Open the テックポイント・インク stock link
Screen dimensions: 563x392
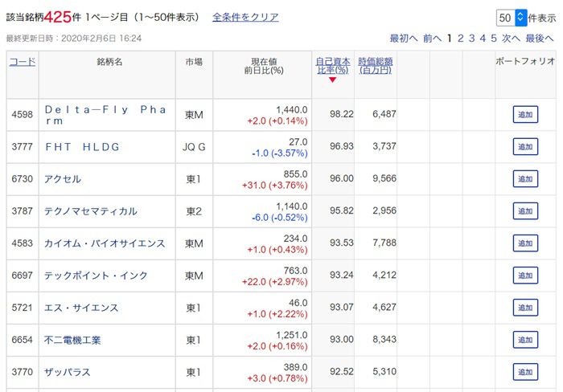coord(96,276)
